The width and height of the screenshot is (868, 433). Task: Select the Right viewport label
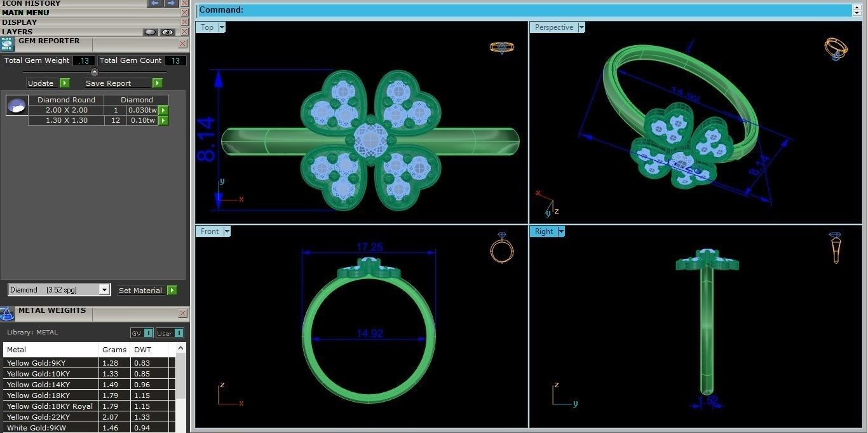click(x=544, y=231)
